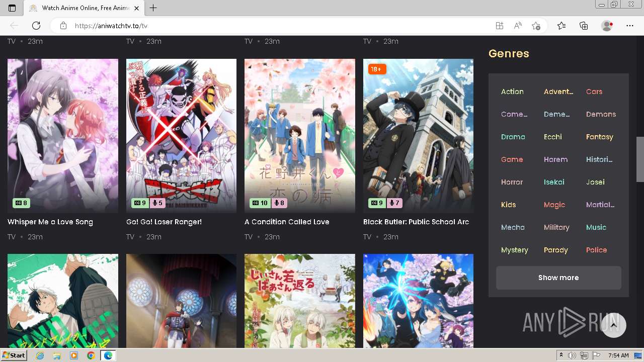Screen dimensions: 644x362
Task: Click Go! Go! Loser Ranger! title link
Action: [164, 222]
